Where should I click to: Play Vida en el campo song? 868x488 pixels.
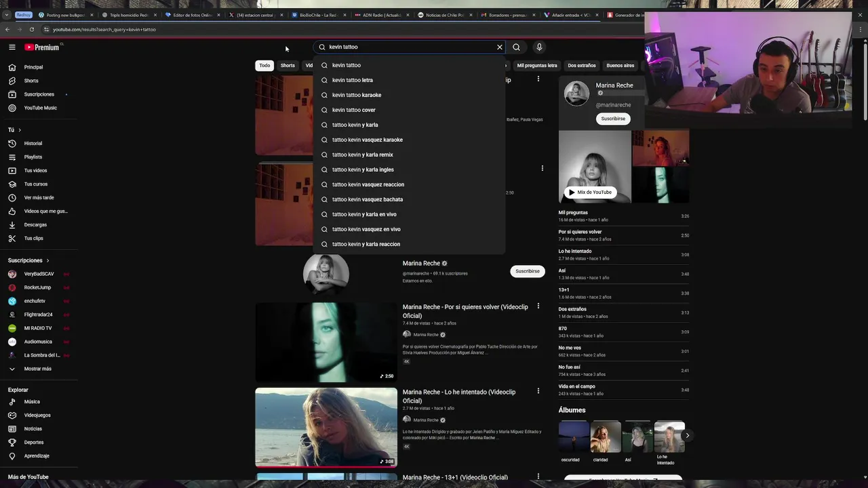(x=624, y=390)
